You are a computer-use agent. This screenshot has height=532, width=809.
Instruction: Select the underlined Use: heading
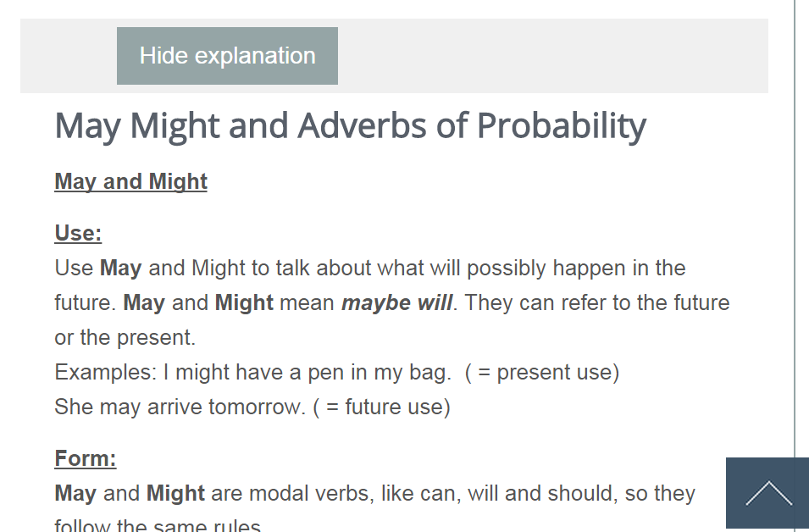point(76,233)
